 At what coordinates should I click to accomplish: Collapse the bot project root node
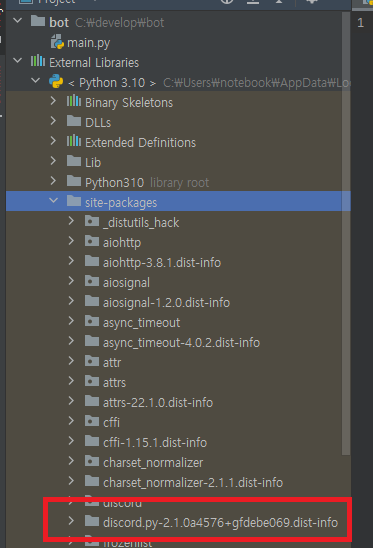(x=17, y=21)
